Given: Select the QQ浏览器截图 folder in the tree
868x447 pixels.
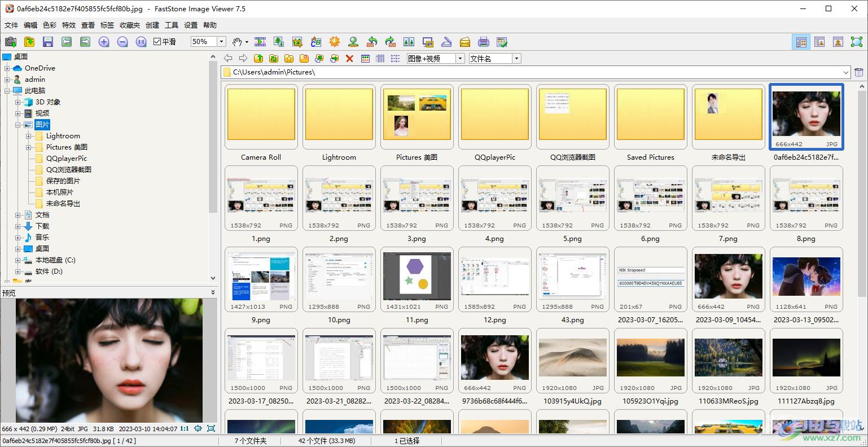Looking at the screenshot, I should coord(68,170).
